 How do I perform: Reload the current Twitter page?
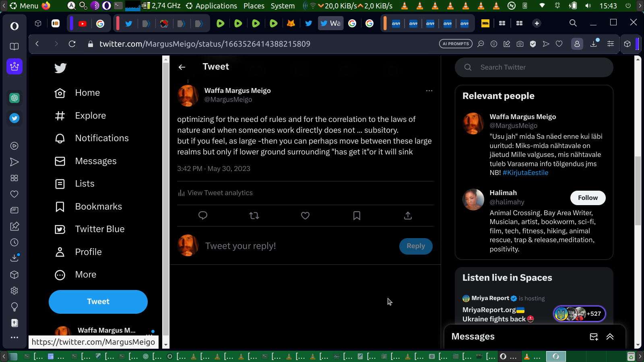pos(72,44)
